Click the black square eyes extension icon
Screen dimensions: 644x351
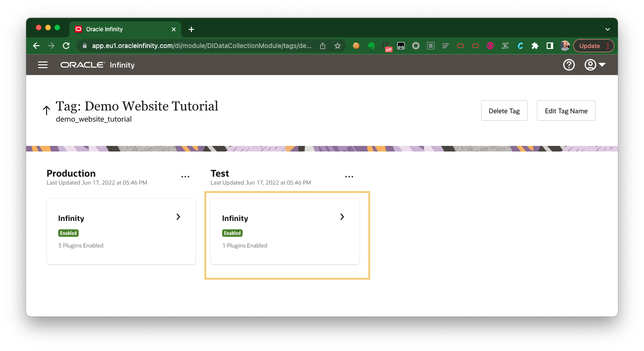(401, 46)
